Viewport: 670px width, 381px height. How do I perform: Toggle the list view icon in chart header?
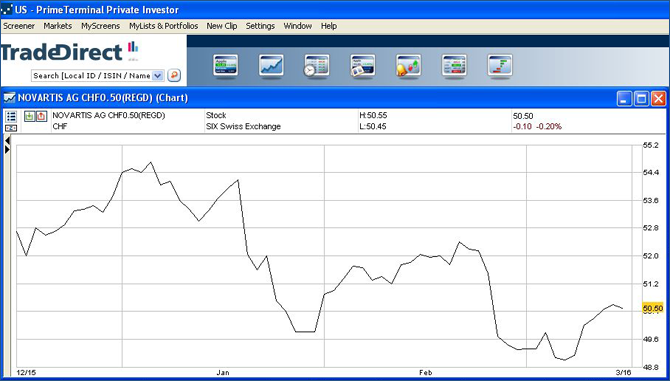(x=11, y=116)
